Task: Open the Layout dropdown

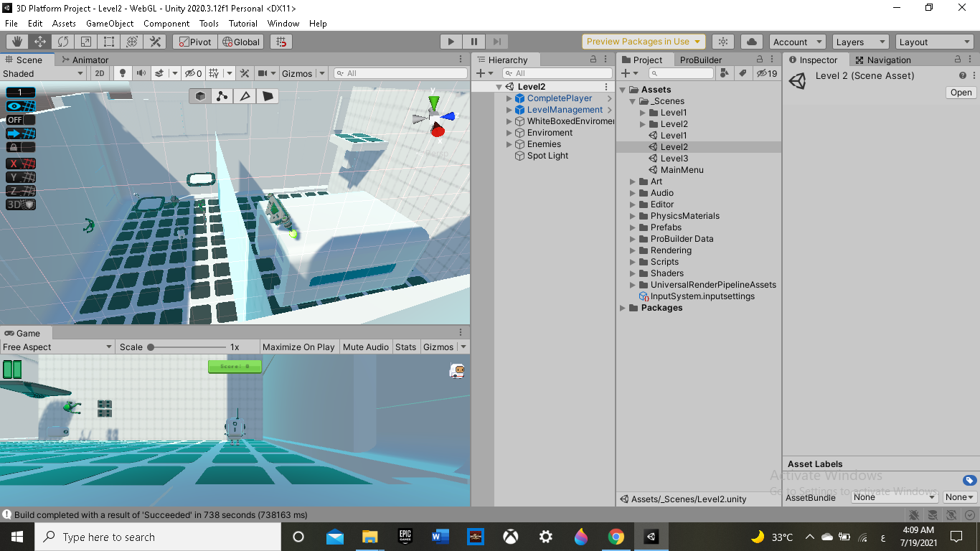Action: (x=933, y=42)
